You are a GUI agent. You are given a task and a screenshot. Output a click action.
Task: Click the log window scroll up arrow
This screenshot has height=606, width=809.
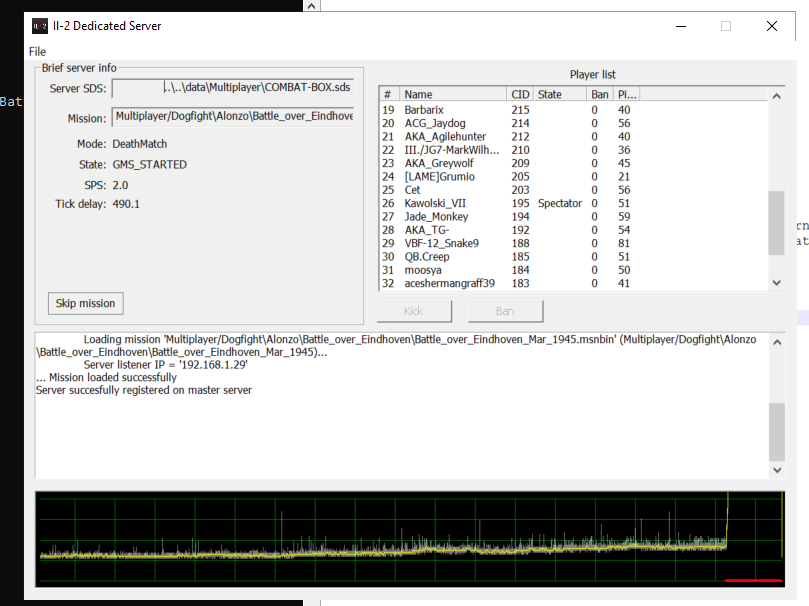[777, 341]
